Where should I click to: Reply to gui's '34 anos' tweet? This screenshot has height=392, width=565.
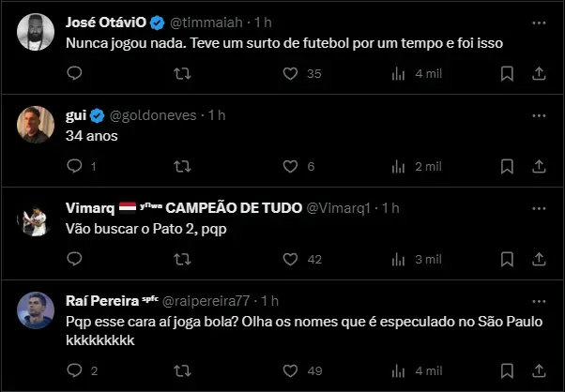tap(75, 166)
